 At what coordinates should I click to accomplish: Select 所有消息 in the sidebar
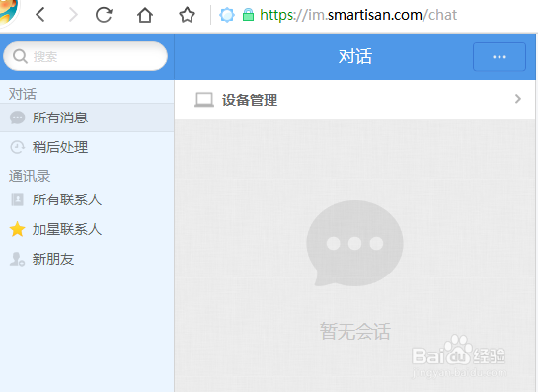coord(87,118)
